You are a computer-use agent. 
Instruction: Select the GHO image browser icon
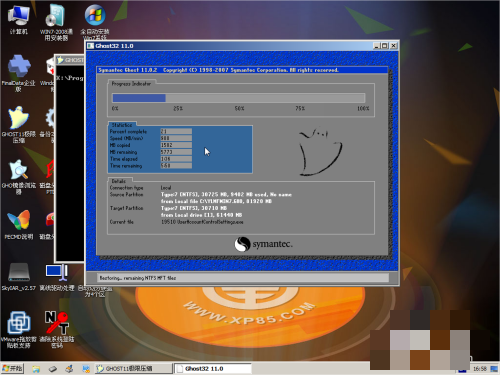point(19,176)
